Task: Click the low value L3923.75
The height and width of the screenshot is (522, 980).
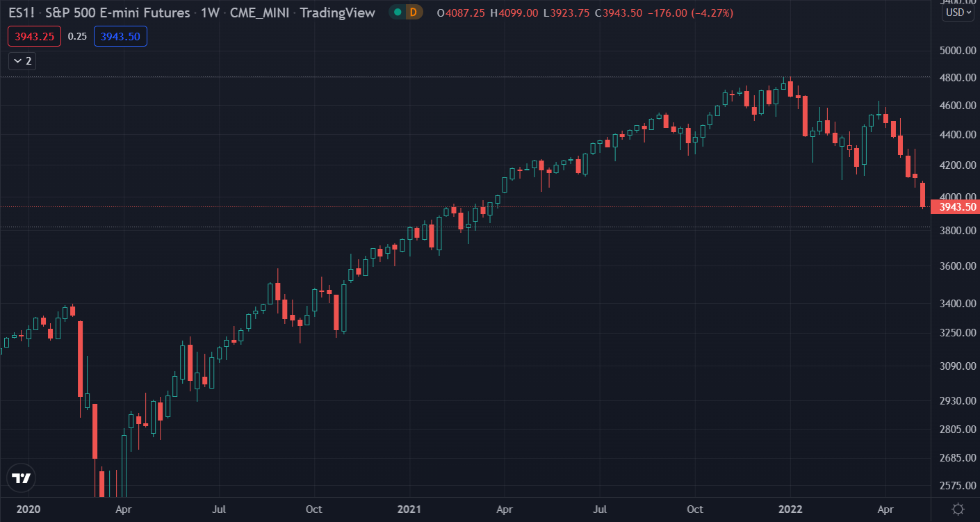Action: (x=567, y=13)
